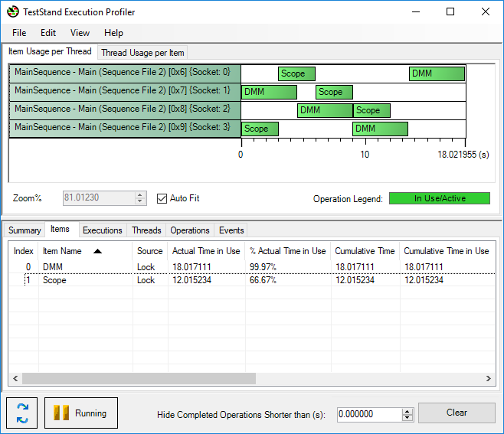Pause profiling with the Running button
The width and height of the screenshot is (504, 434).
point(81,413)
